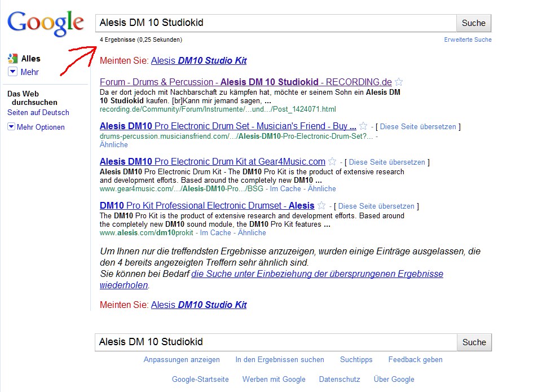Focus the bottom search input field
This screenshot has width=533, height=392.
pyautogui.click(x=276, y=342)
